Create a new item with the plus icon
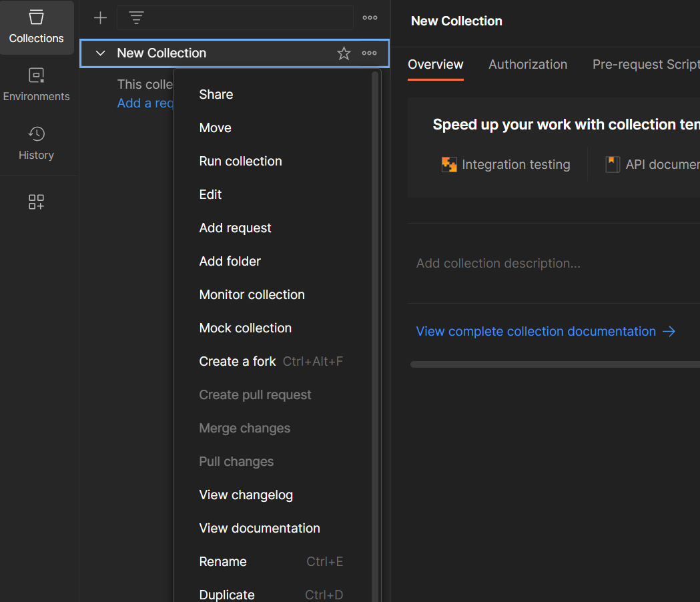Viewport: 700px width, 602px height. point(99,17)
